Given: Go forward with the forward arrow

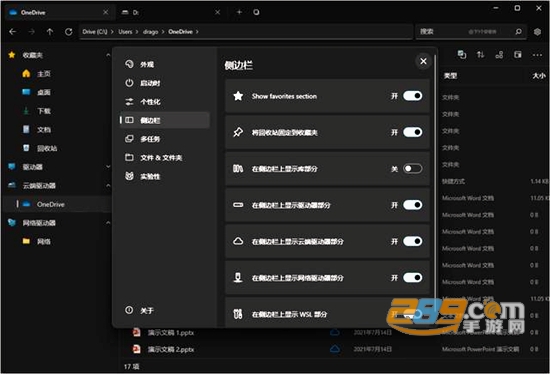Looking at the screenshot, I should [x=32, y=32].
